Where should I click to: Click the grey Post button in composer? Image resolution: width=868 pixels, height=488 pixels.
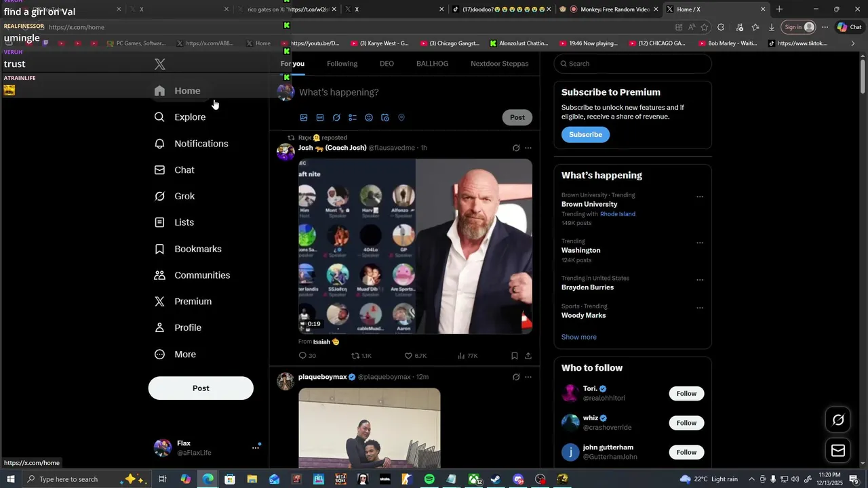point(517,117)
